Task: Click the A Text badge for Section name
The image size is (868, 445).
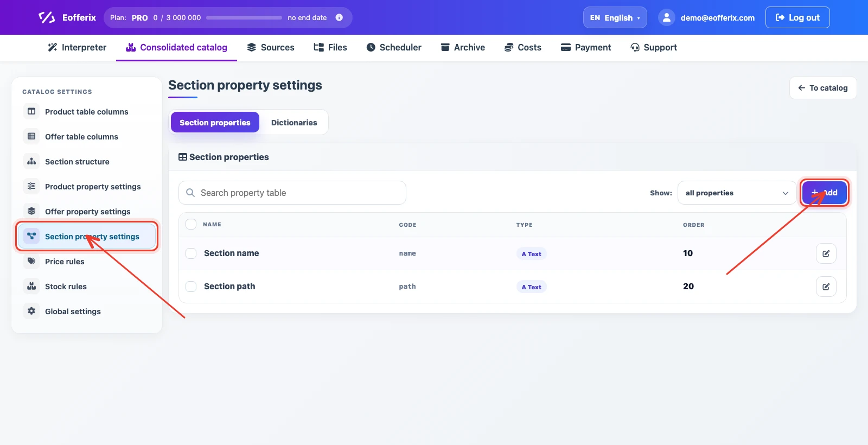Action: (x=531, y=254)
